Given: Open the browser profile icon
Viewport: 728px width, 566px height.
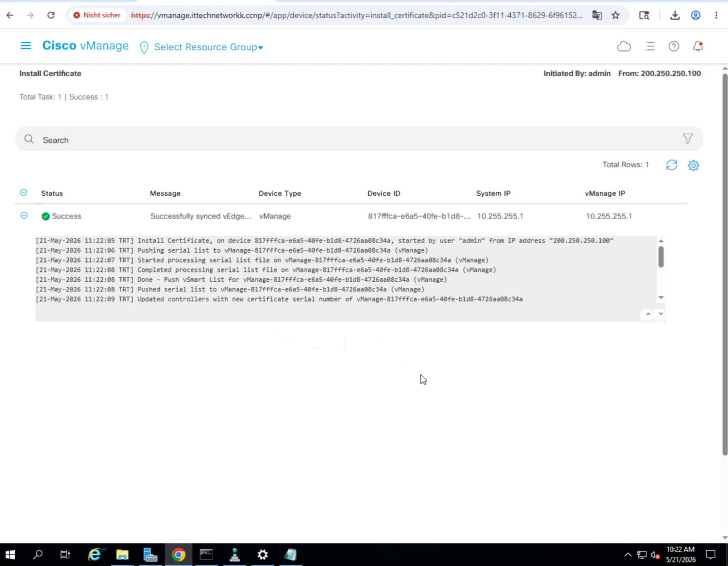Looking at the screenshot, I should (695, 15).
